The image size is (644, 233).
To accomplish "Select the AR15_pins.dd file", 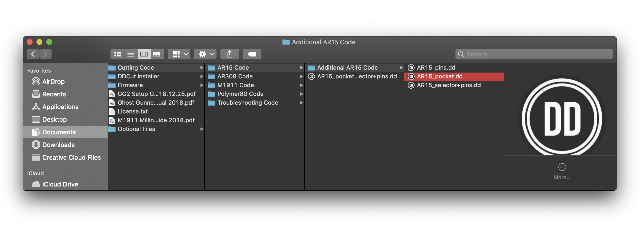I will (436, 68).
